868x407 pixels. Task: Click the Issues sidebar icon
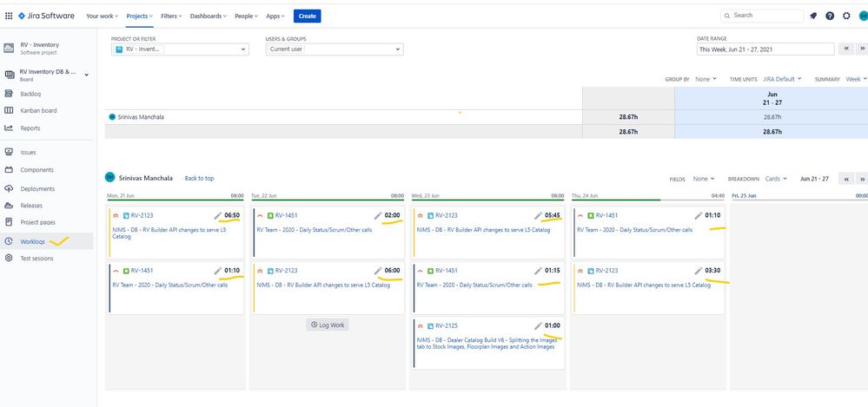pyautogui.click(x=9, y=152)
